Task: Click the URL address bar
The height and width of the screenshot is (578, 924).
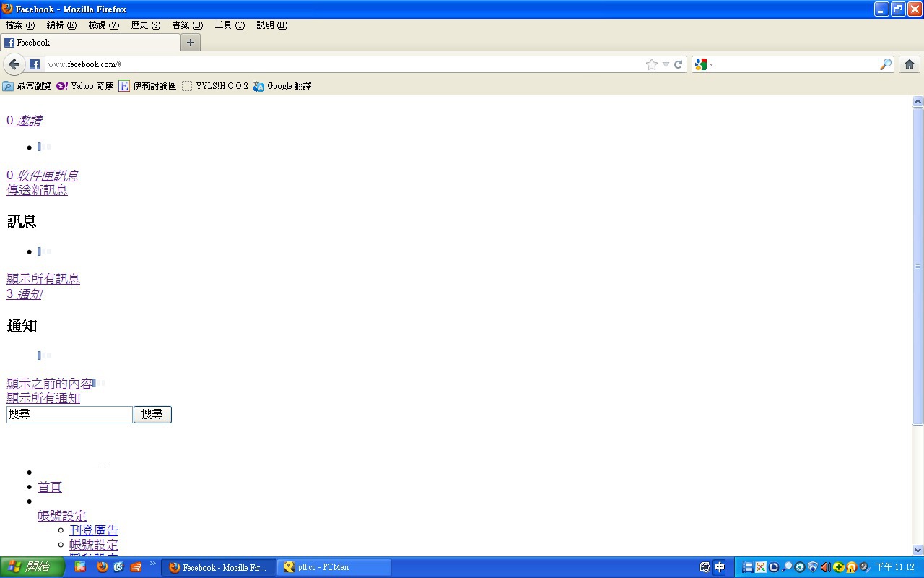Action: 345,64
